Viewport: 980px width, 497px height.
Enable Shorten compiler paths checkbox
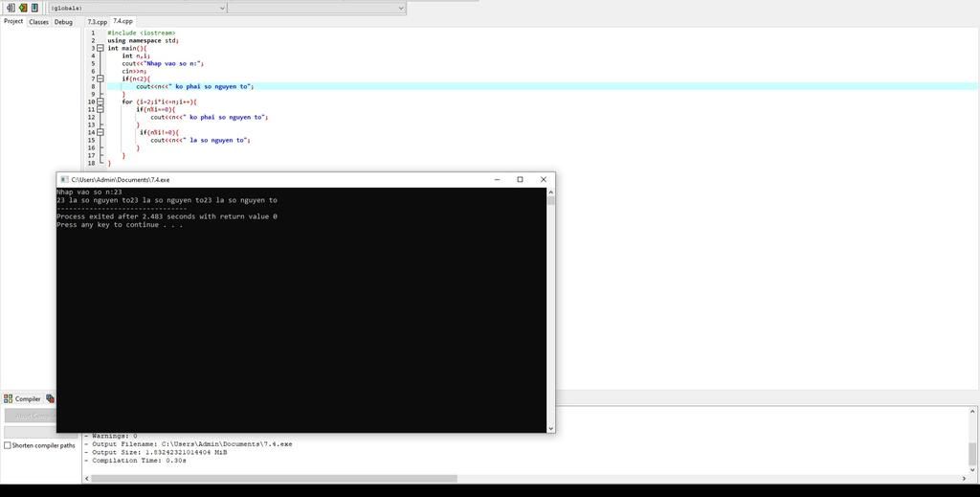click(x=9, y=445)
